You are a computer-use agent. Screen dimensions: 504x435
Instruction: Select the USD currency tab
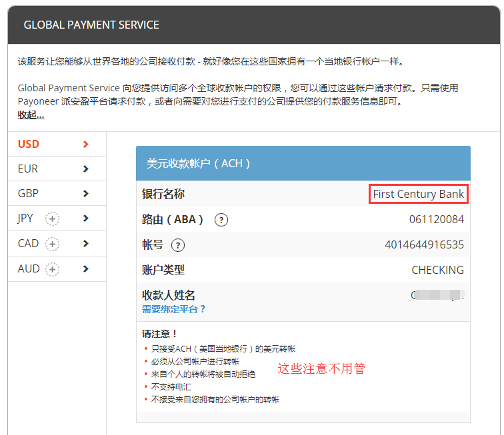57,145
